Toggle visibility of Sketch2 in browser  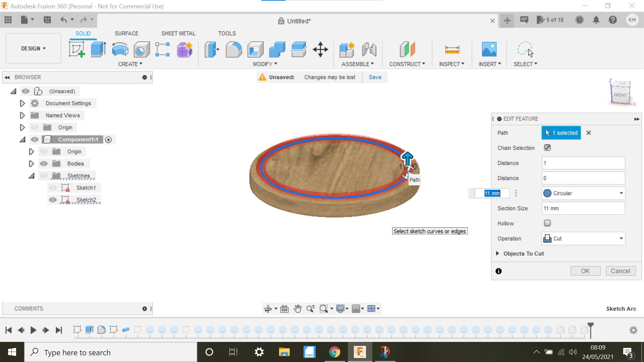click(53, 199)
